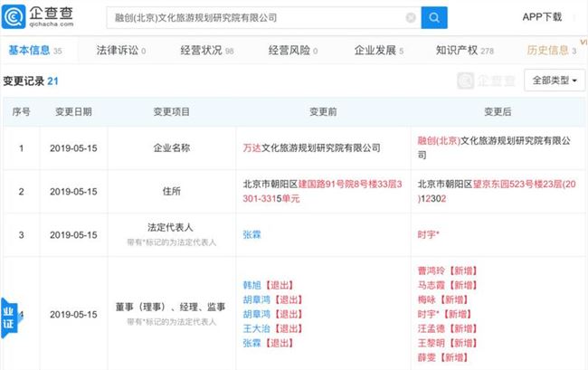The width and height of the screenshot is (588, 370).
Task: Open the 王黎明 person link
Action: pyautogui.click(x=431, y=343)
